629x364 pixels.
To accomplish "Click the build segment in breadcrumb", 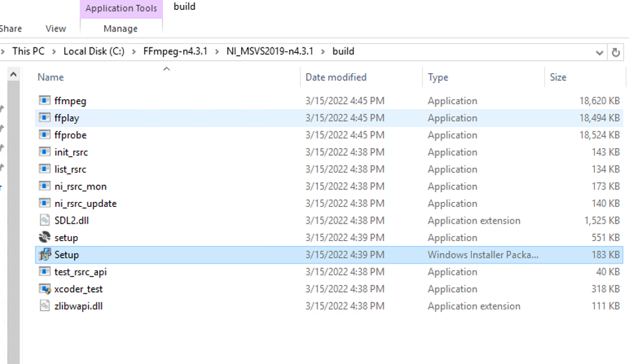I will tap(343, 51).
